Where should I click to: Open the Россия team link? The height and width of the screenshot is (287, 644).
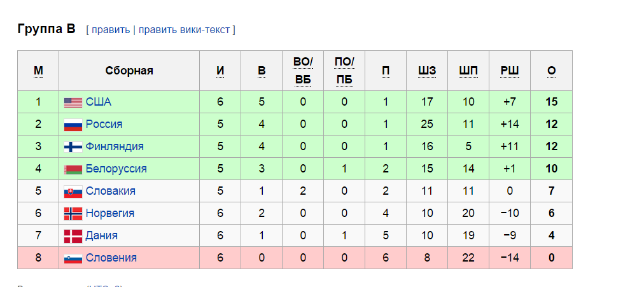pos(104,124)
